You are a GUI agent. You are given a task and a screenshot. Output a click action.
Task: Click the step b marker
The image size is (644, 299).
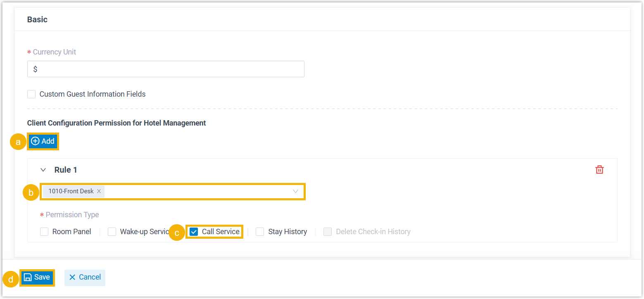pos(31,192)
